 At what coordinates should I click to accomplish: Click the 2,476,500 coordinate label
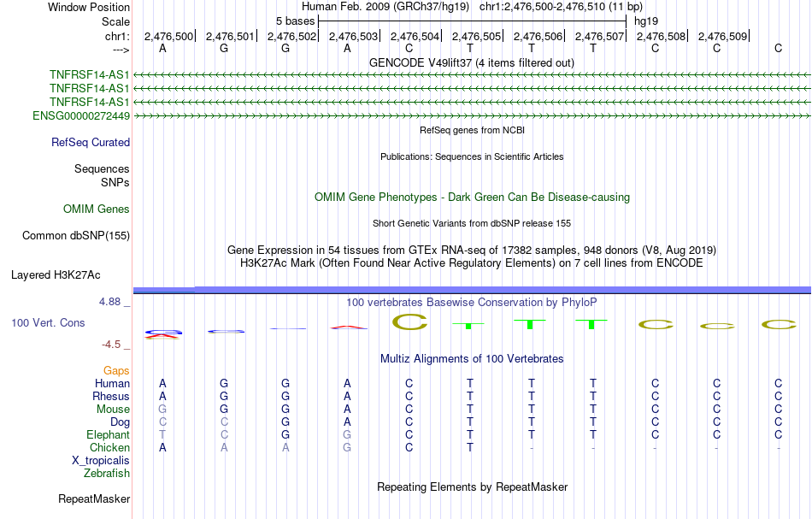pyautogui.click(x=168, y=36)
